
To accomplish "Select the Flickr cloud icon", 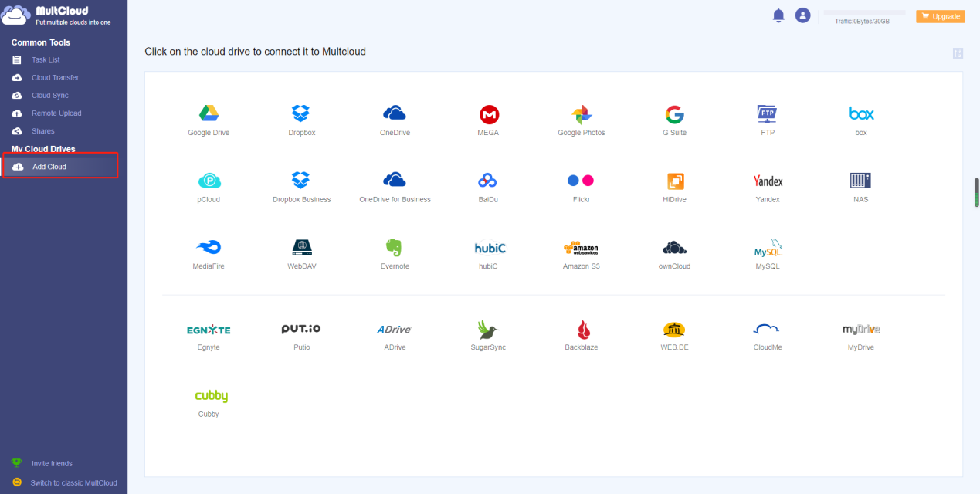I will [581, 181].
